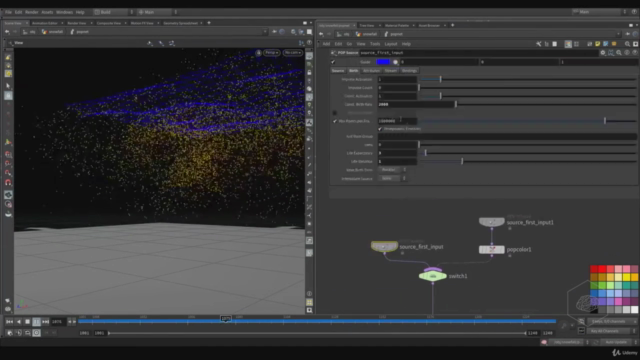Click the viewport help icon
The image size is (640, 360).
coord(309,42)
